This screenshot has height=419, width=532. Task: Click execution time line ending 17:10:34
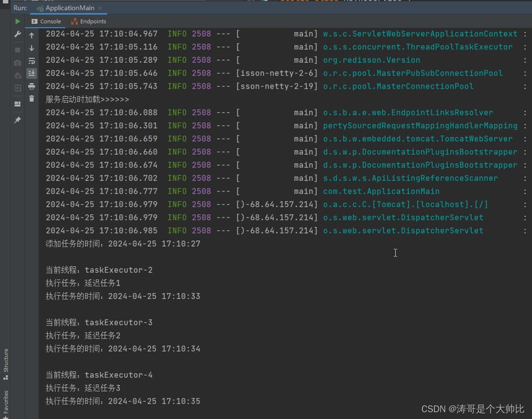pyautogui.click(x=123, y=349)
